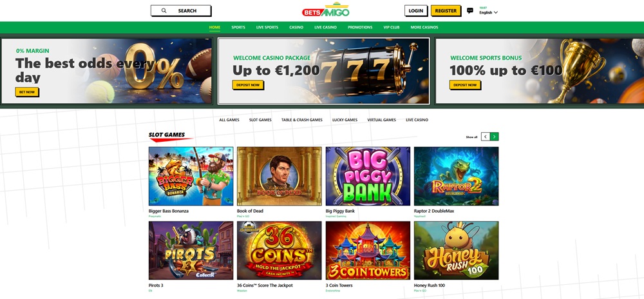Open the Pirots 3 game thumbnail
This screenshot has height=299, width=644.
point(191,251)
